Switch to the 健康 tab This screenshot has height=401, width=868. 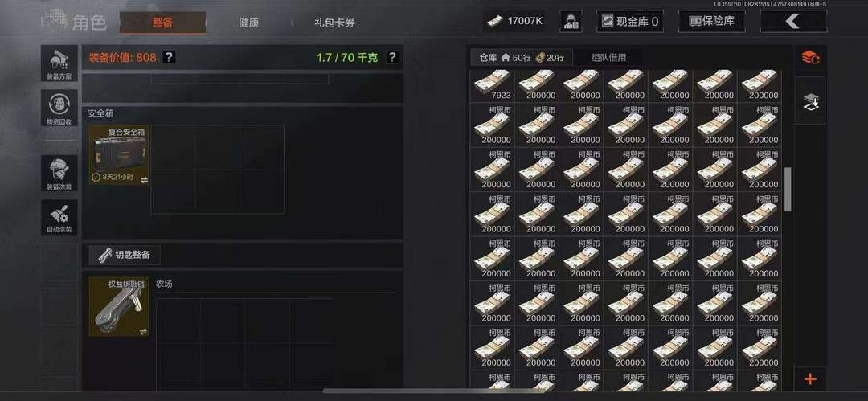coord(248,23)
